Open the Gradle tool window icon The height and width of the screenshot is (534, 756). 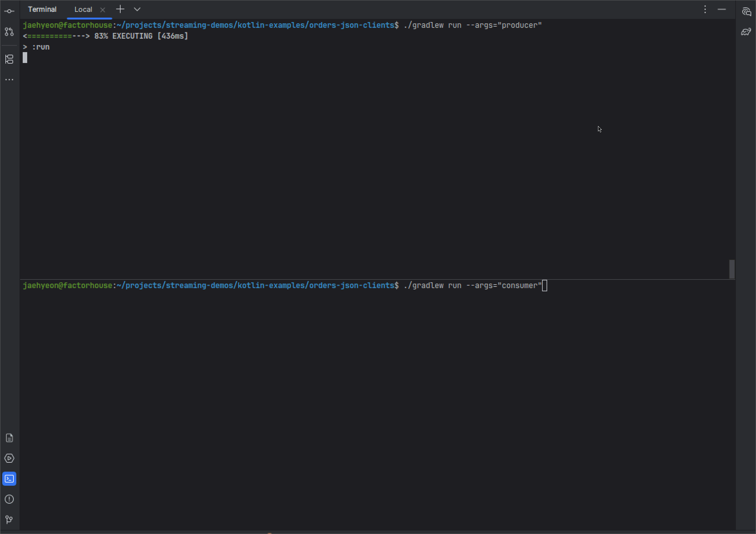[x=746, y=32]
